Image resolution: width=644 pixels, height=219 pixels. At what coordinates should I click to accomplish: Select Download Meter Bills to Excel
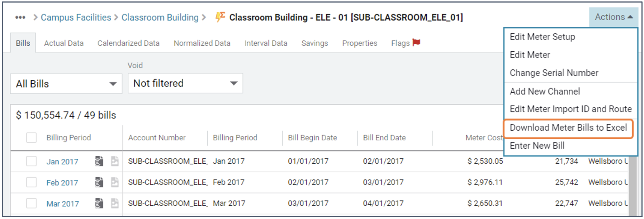point(568,127)
